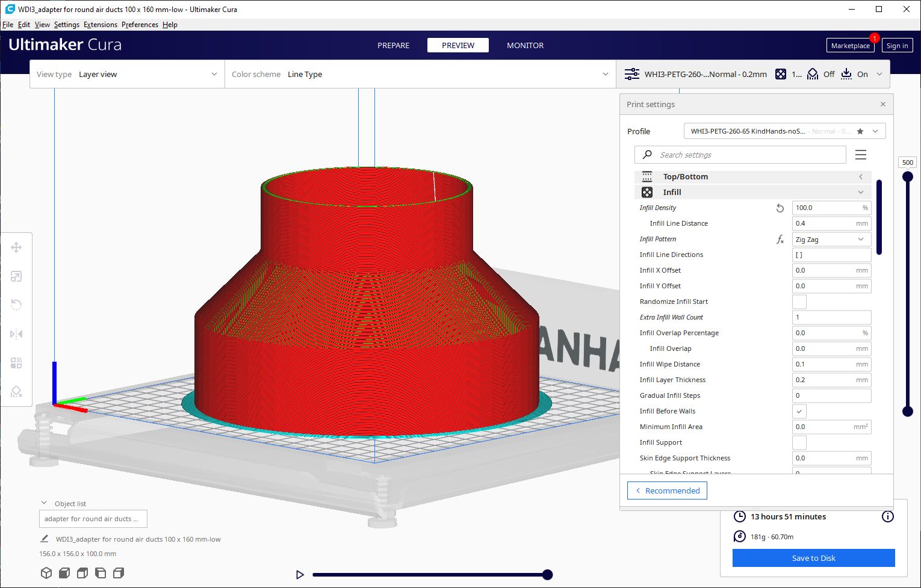This screenshot has width=921, height=588.
Task: Disable the Infill Before Walls checkbox
Action: (x=799, y=411)
